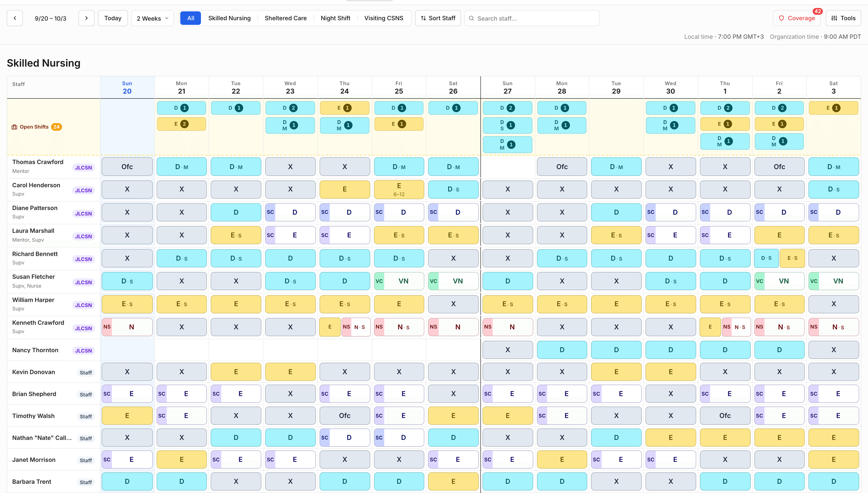
Task: Select Timothy Walsh's Ofc shift Thursday 24
Action: coord(344,416)
